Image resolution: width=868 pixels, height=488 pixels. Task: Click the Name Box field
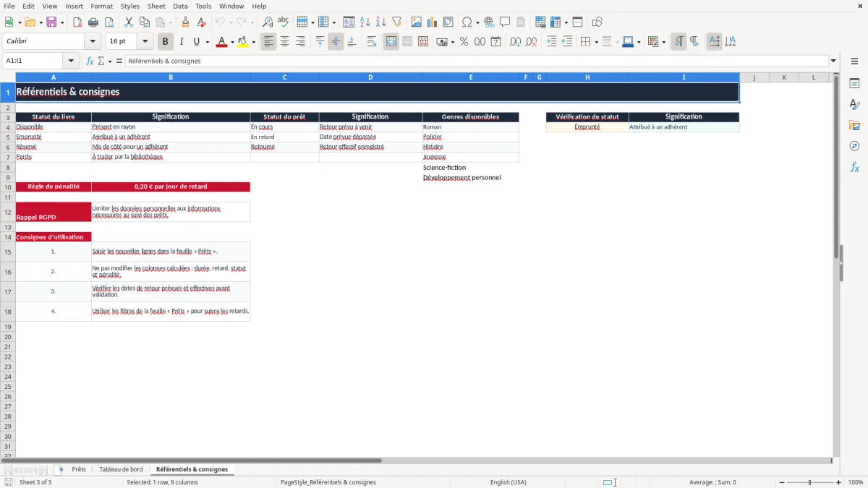click(33, 61)
